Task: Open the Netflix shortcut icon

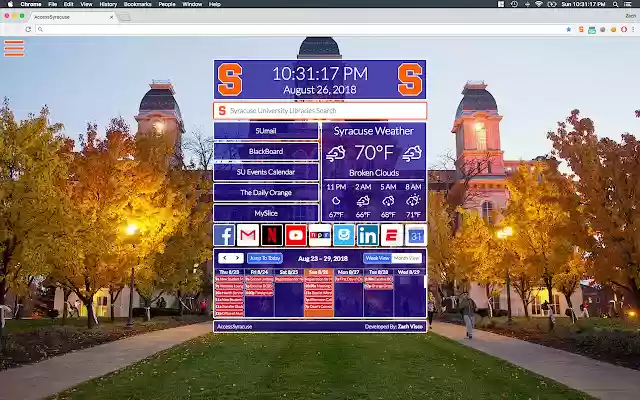Action: [272, 235]
